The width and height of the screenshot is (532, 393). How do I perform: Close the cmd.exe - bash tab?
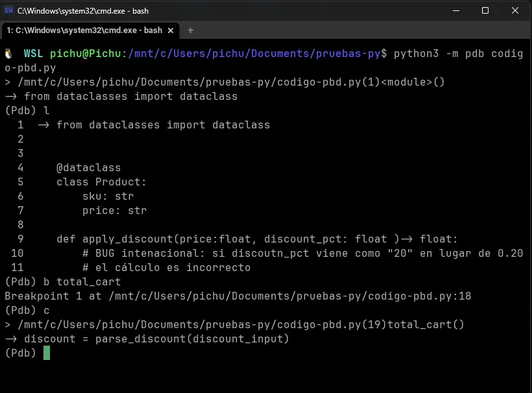(171, 30)
